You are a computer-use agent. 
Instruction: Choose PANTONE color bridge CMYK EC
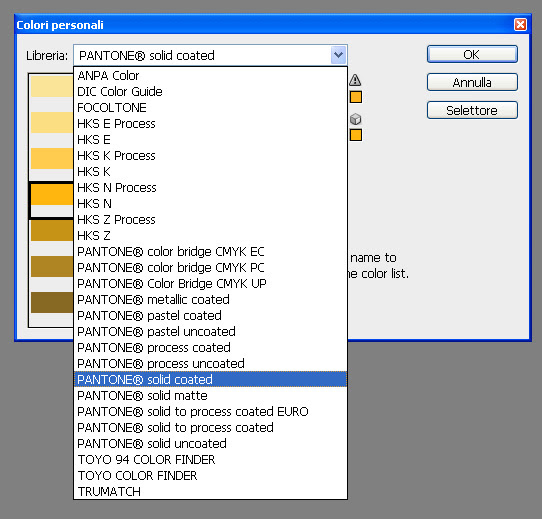pos(210,251)
